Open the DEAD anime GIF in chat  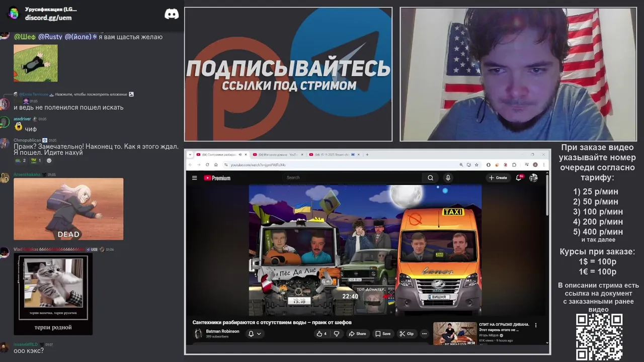click(68, 209)
